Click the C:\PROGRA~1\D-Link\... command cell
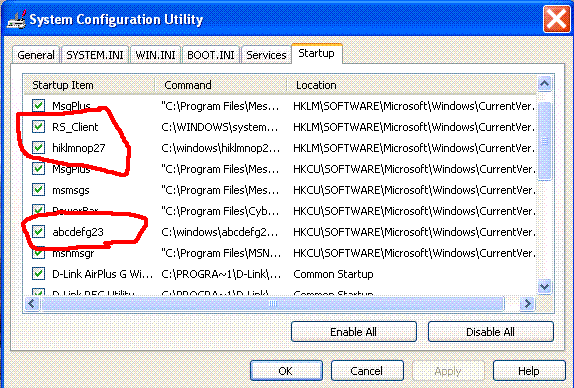This screenshot has height=388, width=574. [x=221, y=274]
